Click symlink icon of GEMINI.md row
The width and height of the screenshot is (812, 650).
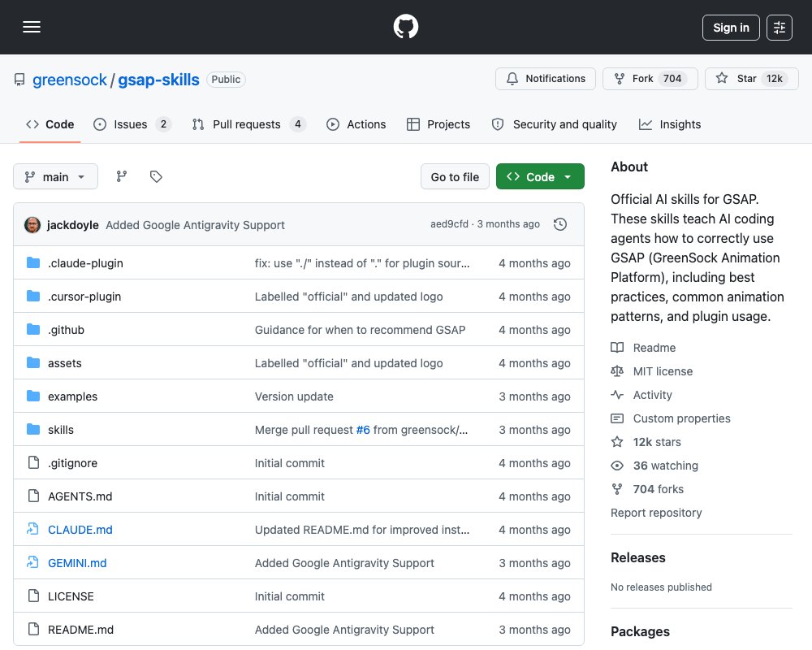(32, 562)
